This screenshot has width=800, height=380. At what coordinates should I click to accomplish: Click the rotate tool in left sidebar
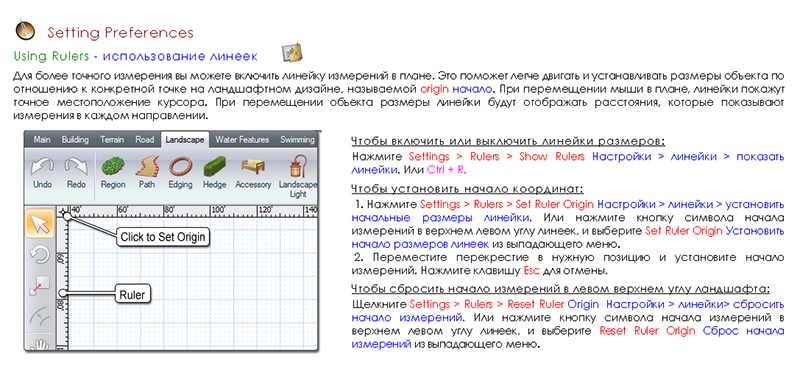[x=40, y=255]
